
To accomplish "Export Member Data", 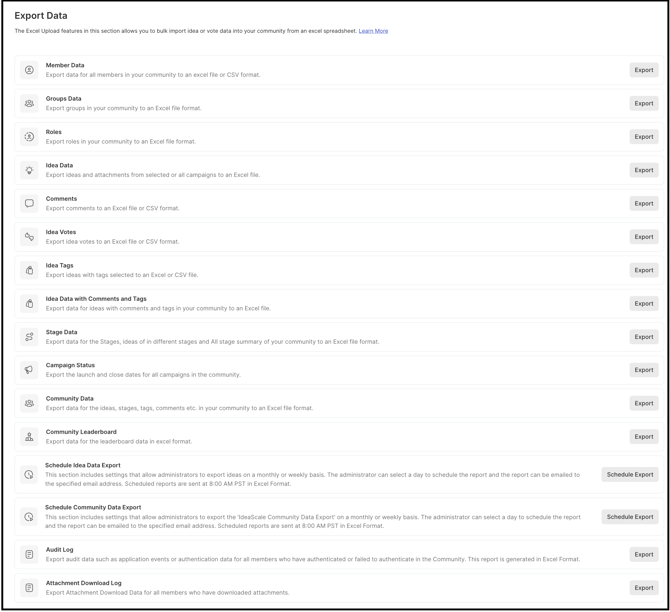I will coord(643,70).
